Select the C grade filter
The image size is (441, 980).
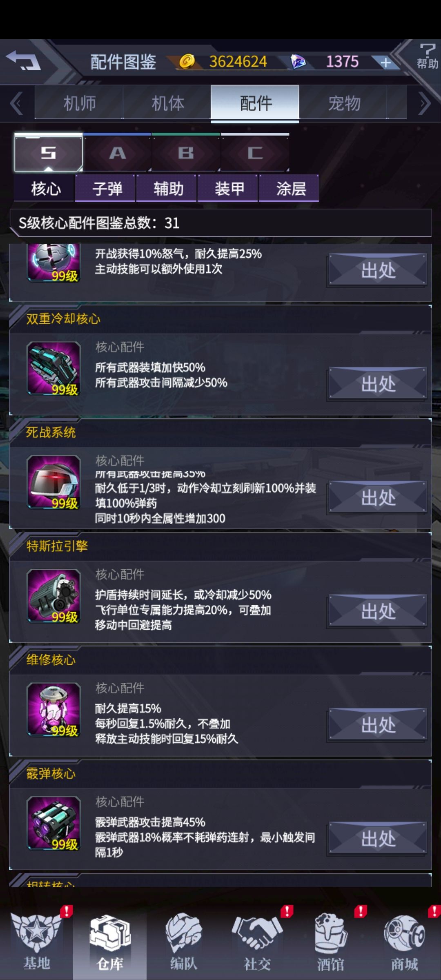coord(255,153)
